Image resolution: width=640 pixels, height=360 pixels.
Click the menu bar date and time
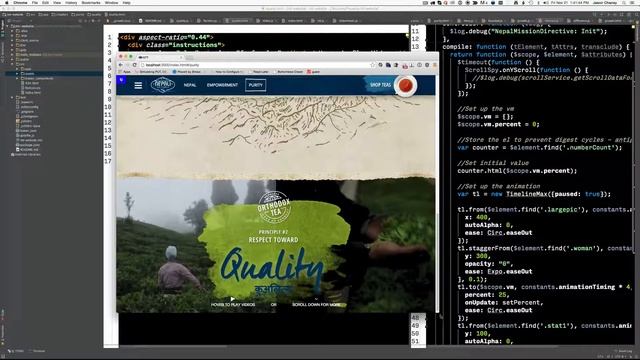pyautogui.click(x=571, y=2)
